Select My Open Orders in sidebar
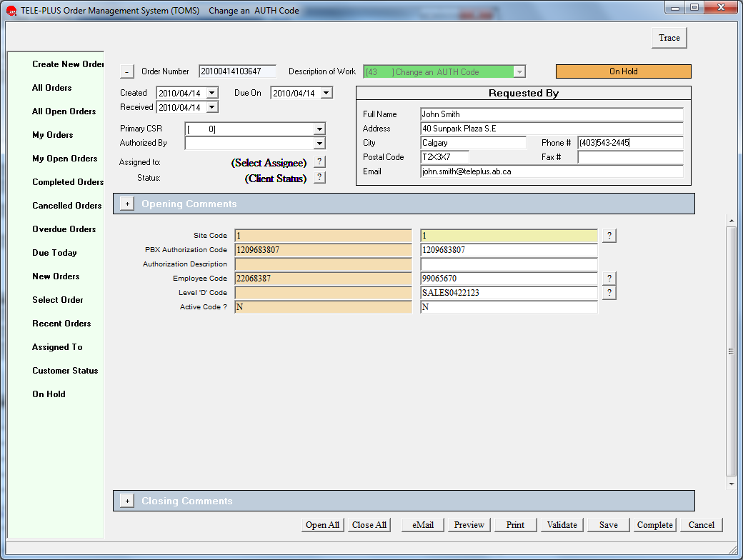743x560 pixels. (x=65, y=159)
